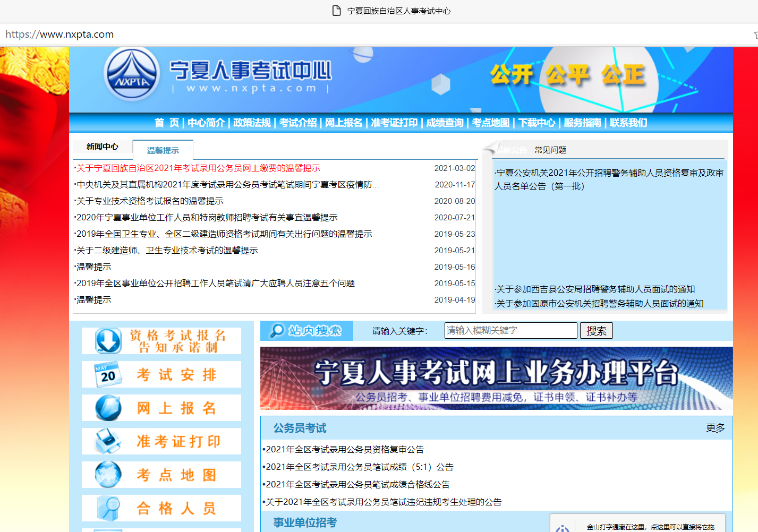
Task: Open 关于参加西吉县公安局警务辅助人员面试的通知
Action: pos(595,289)
